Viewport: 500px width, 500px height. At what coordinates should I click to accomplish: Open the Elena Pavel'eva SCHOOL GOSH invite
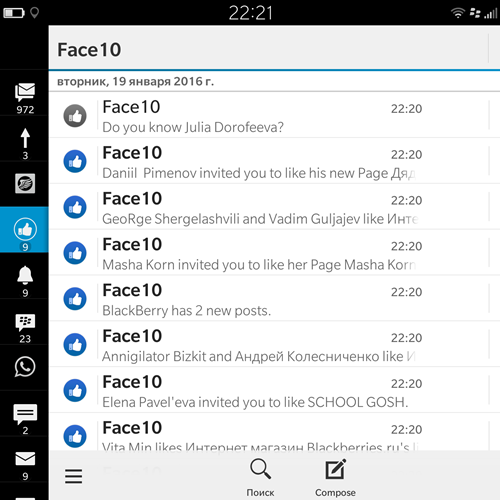274,390
